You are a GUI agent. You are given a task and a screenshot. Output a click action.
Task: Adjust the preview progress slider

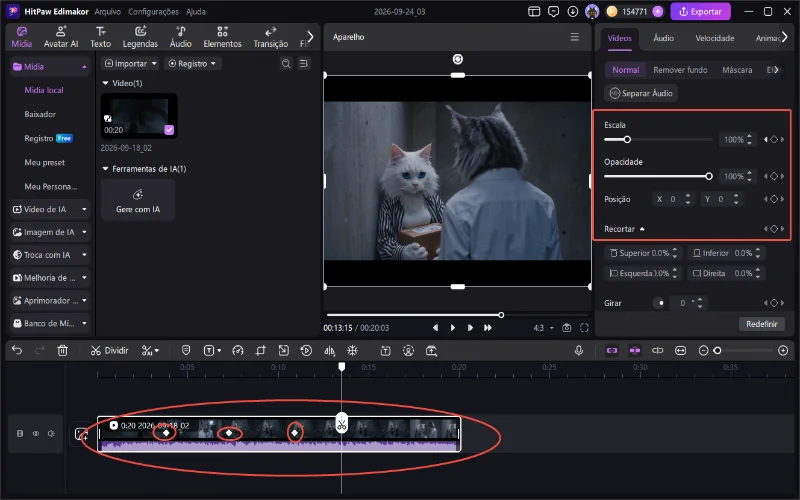501,315
